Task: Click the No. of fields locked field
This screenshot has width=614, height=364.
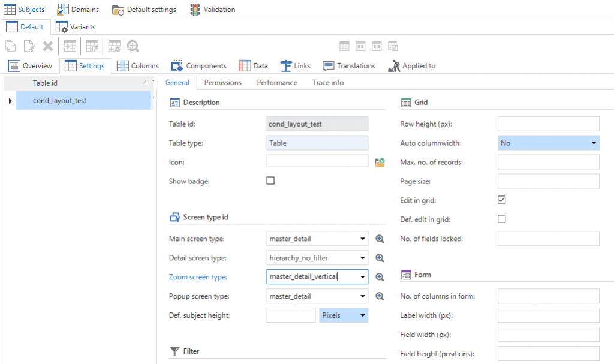Action: [x=548, y=239]
